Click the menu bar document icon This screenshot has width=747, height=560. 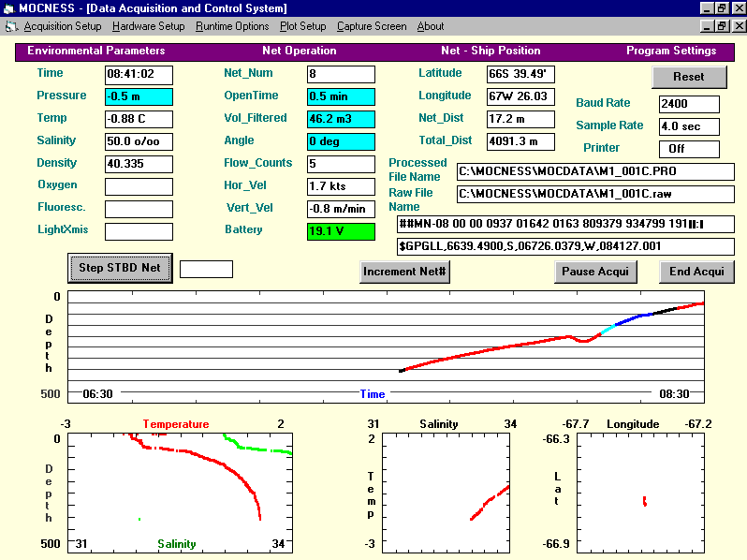[x=11, y=27]
